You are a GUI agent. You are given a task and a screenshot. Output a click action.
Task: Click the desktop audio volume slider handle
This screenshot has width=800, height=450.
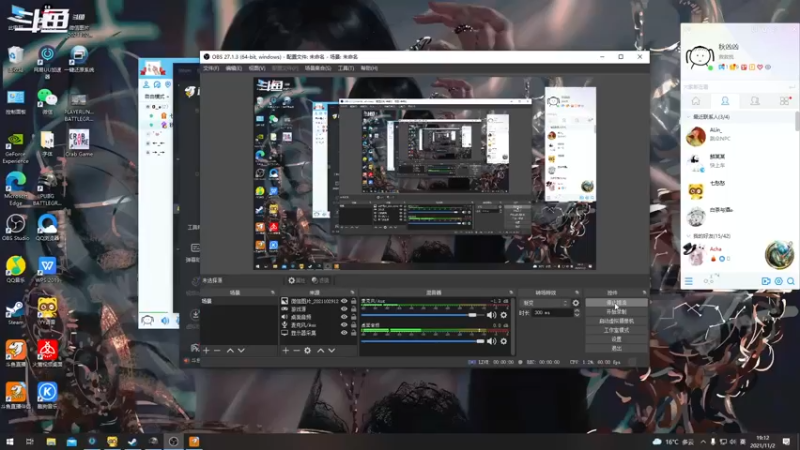point(480,341)
